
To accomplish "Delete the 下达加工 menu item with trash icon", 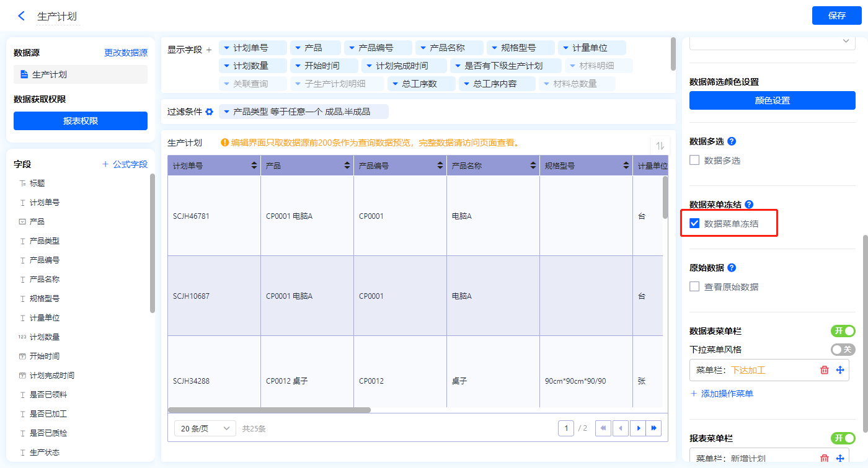I will [x=824, y=370].
